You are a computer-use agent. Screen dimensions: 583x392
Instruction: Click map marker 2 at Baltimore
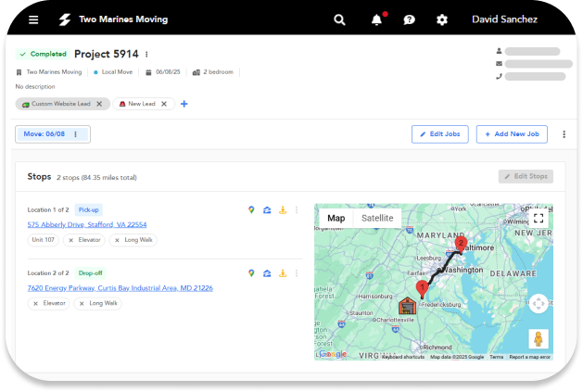point(461,245)
